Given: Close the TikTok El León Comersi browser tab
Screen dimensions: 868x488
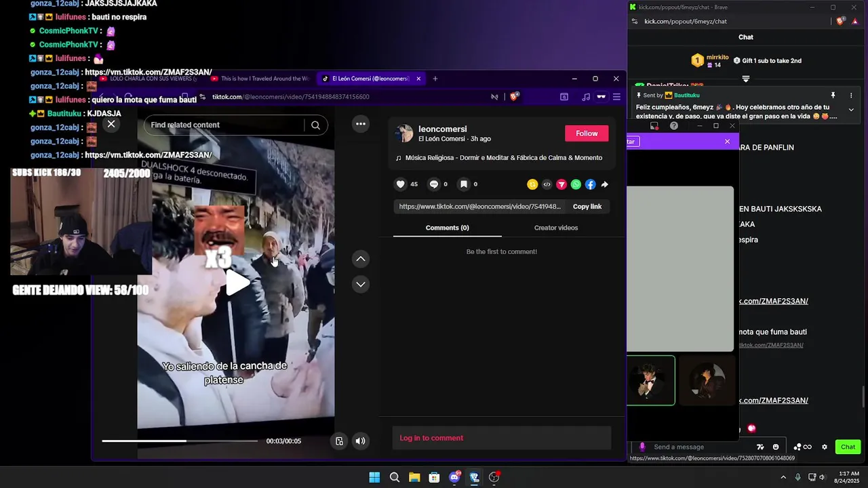Looking at the screenshot, I should pos(418,79).
